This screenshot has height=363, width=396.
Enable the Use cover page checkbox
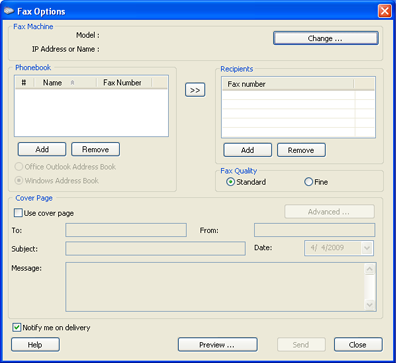[18, 213]
